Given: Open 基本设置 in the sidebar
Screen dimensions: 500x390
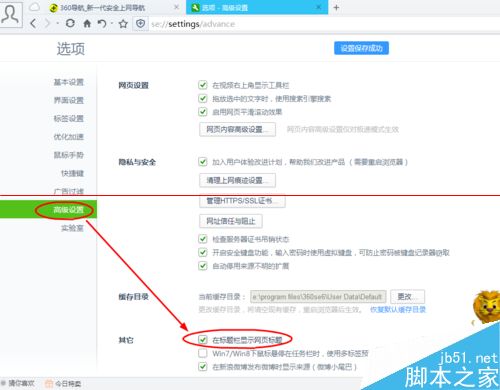Looking at the screenshot, I should (69, 82).
